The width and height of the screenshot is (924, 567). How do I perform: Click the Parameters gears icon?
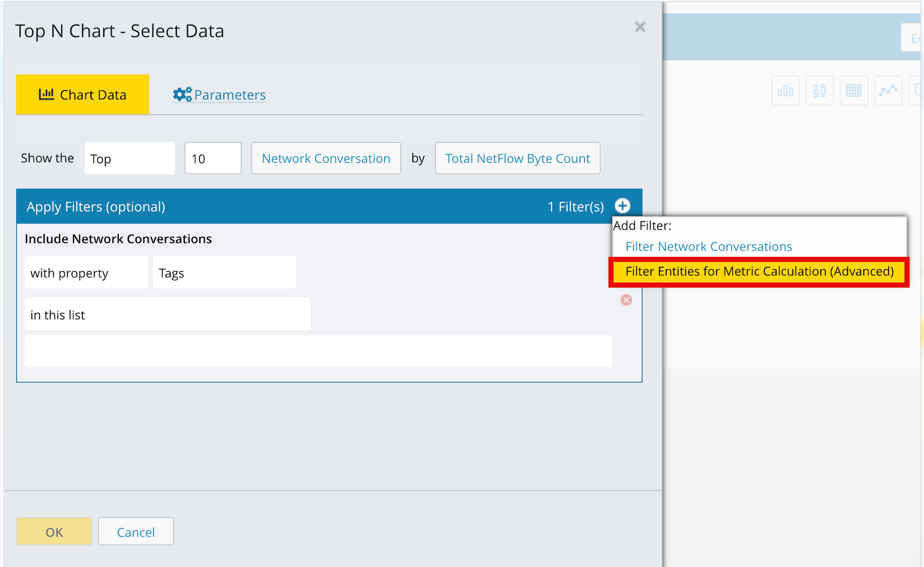pyautogui.click(x=182, y=94)
